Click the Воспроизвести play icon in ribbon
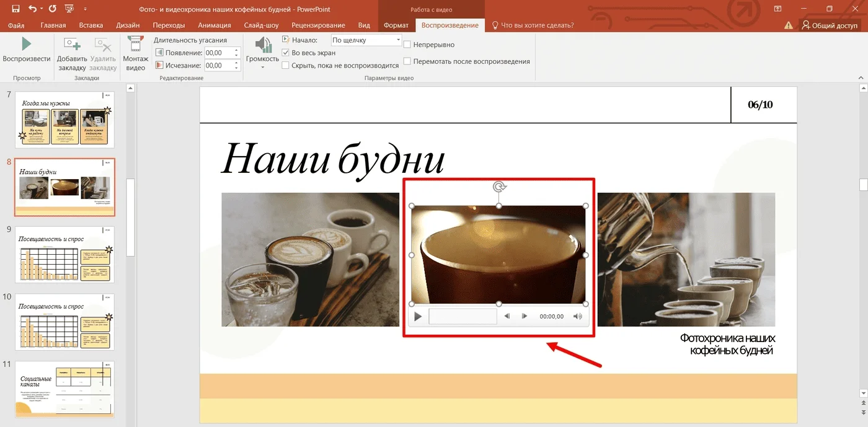The width and height of the screenshot is (868, 427). 26,45
